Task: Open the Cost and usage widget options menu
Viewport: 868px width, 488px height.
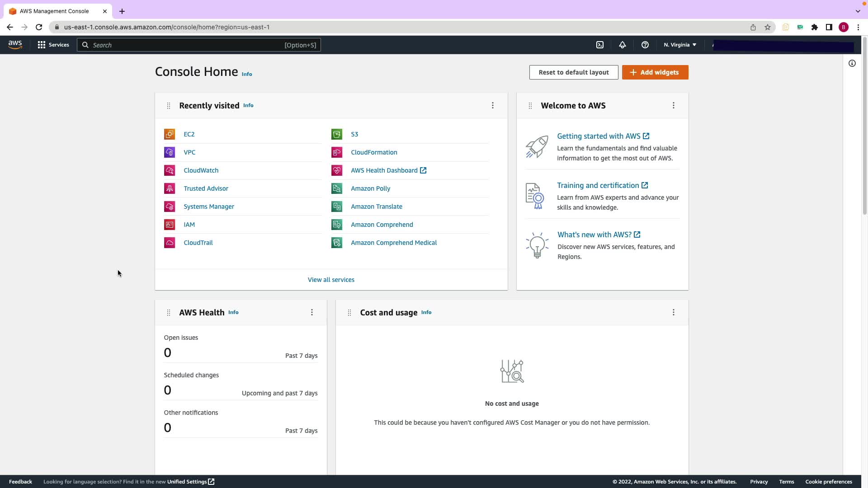Action: (x=674, y=312)
